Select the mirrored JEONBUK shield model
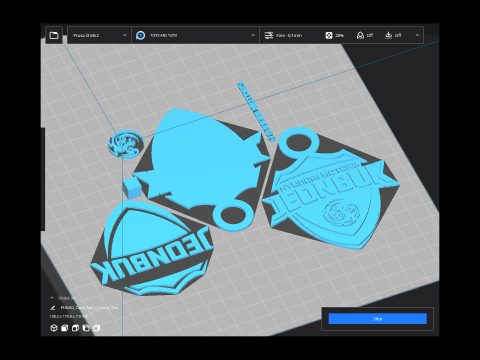Screen dimensions: 480x360 (x=152, y=248)
